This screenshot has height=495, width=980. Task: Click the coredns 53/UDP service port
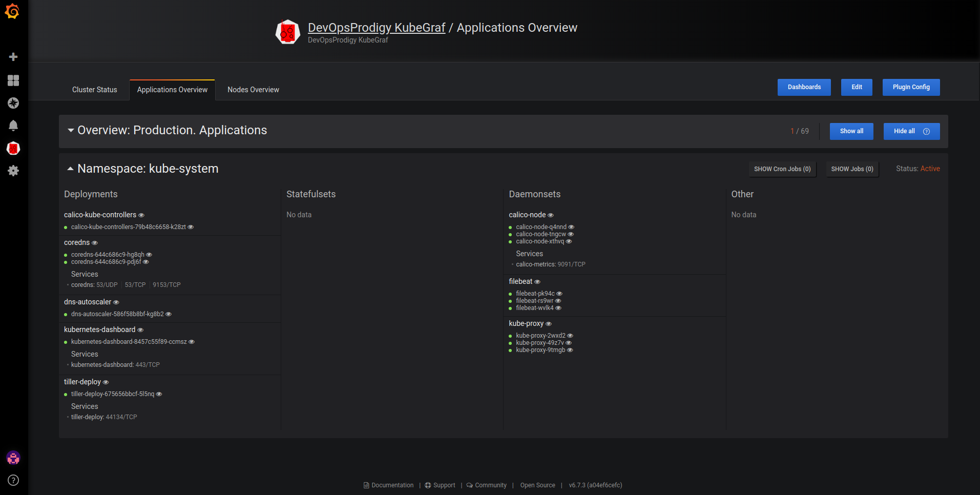click(x=107, y=285)
